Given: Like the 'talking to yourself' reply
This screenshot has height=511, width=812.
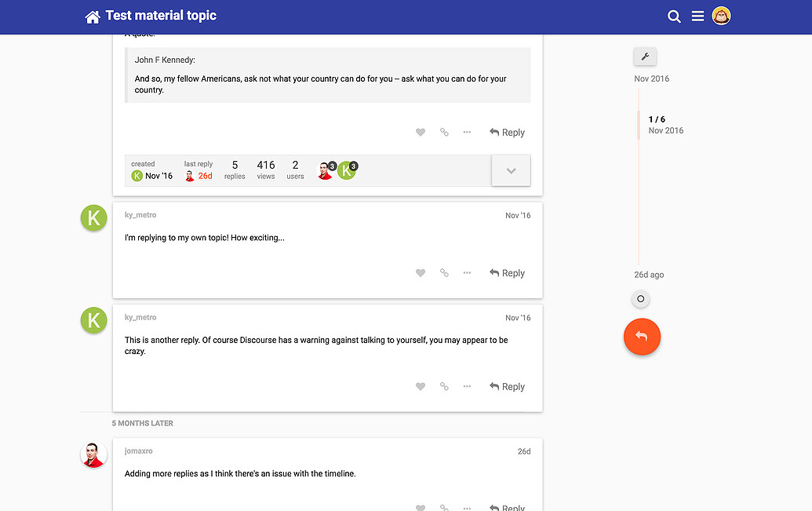Looking at the screenshot, I should coord(421,387).
